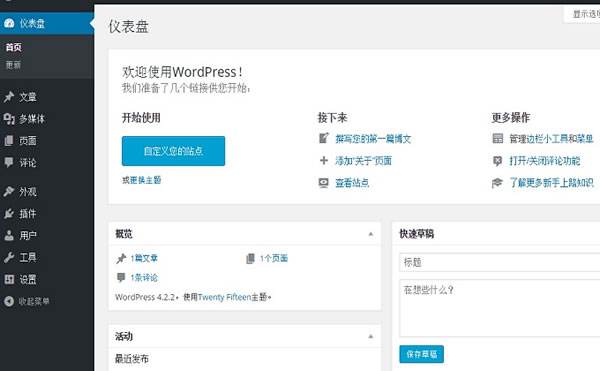600x371 pixels.
Task: Click the pages icon beside 页面 in sidebar
Action: pos(9,141)
